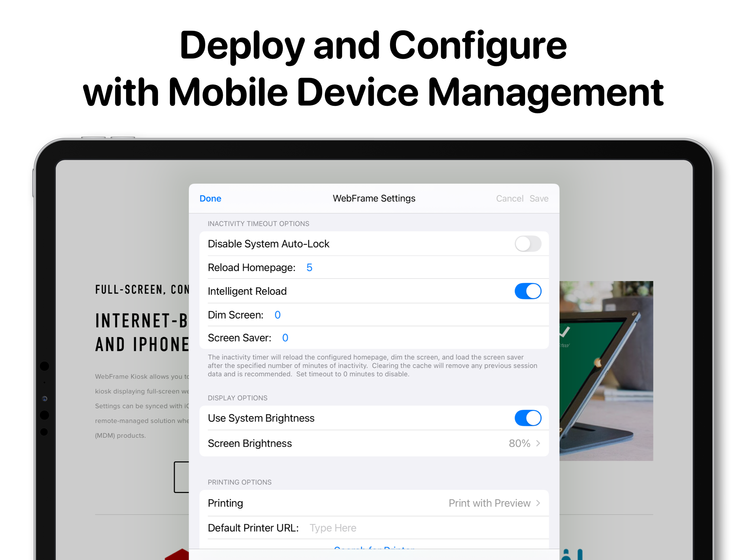Tap the WebFrame Settings title

[374, 198]
